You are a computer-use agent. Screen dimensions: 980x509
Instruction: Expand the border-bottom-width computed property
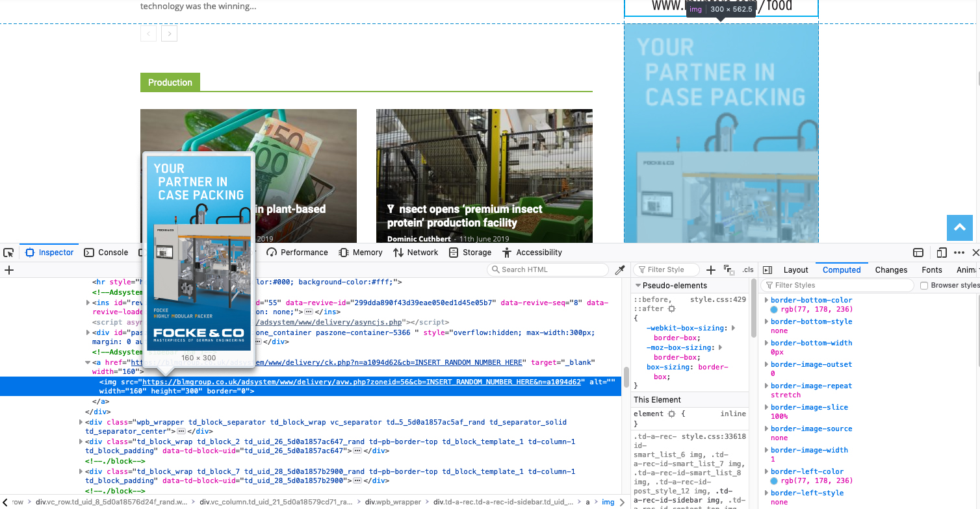pyautogui.click(x=766, y=343)
